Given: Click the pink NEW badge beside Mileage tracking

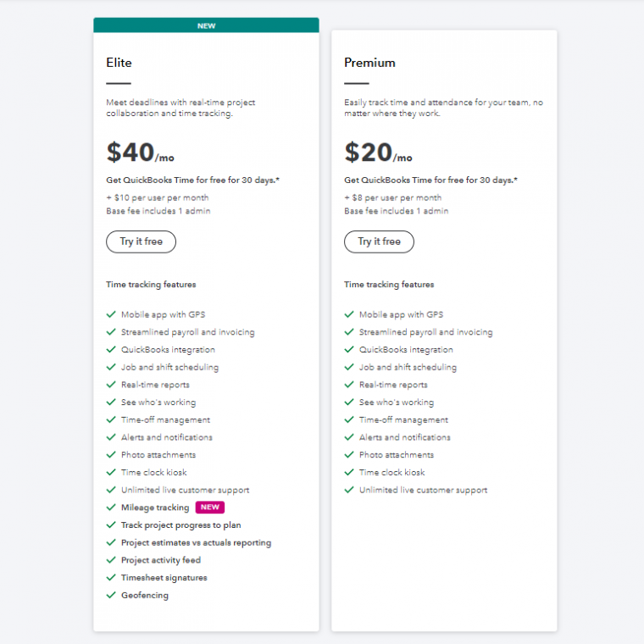Looking at the screenshot, I should [209, 508].
